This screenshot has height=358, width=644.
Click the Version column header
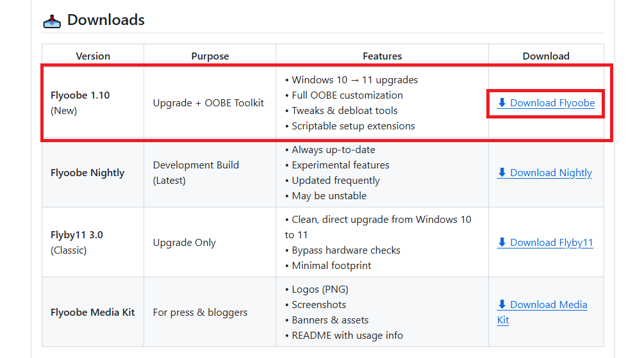click(93, 56)
